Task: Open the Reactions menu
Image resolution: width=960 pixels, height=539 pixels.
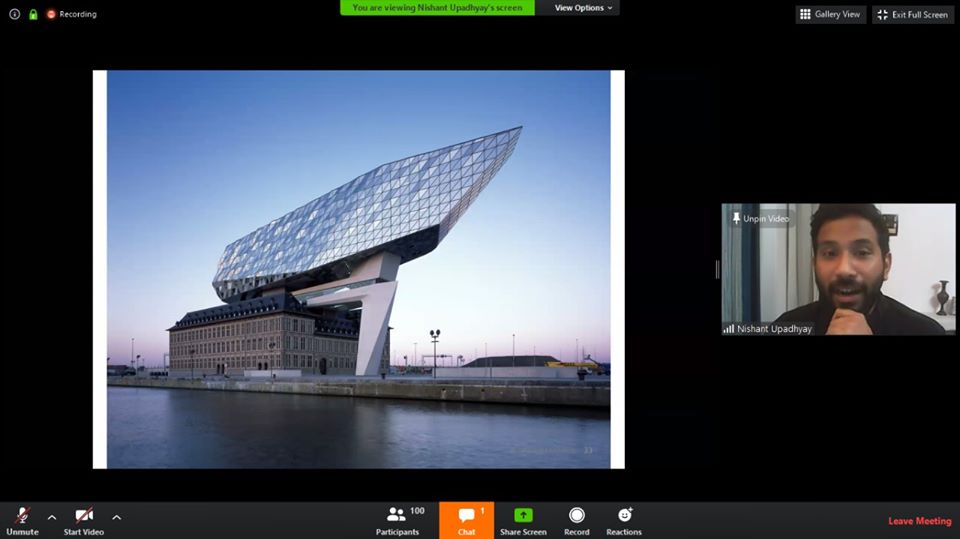Action: pyautogui.click(x=624, y=521)
